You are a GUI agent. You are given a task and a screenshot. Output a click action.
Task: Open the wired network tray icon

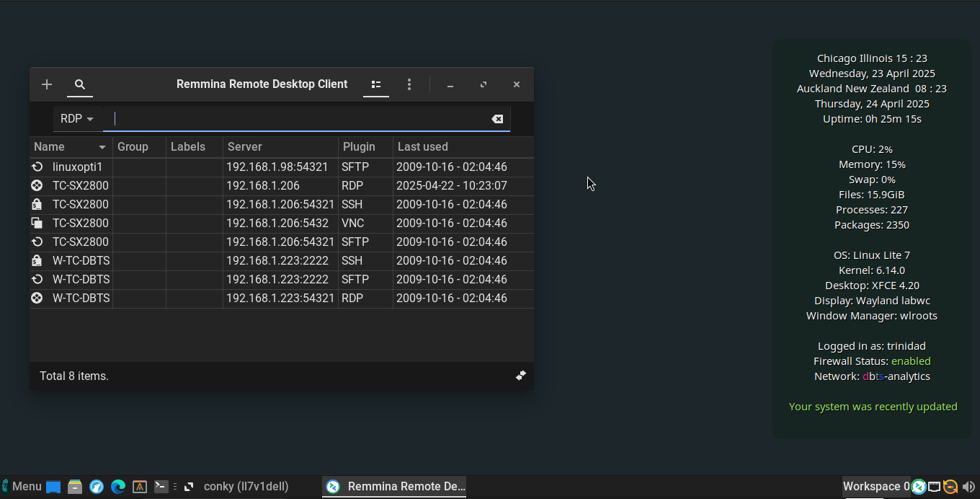tap(935, 487)
